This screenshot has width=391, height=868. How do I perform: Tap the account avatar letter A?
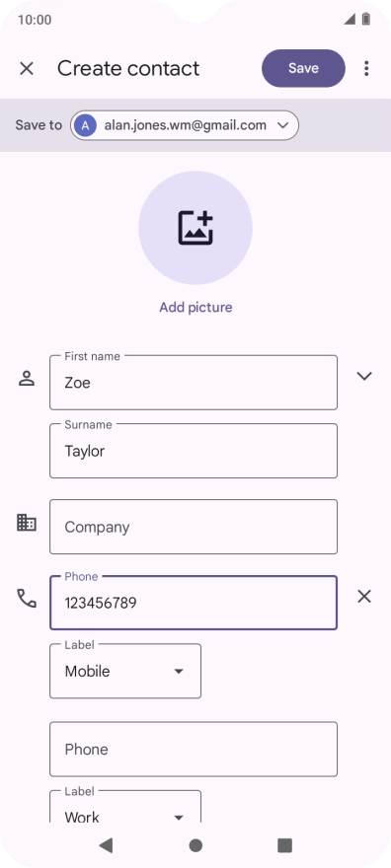(85, 125)
